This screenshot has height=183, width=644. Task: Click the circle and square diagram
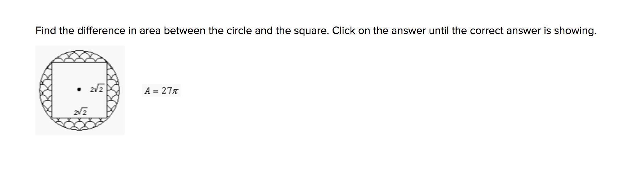point(80,90)
